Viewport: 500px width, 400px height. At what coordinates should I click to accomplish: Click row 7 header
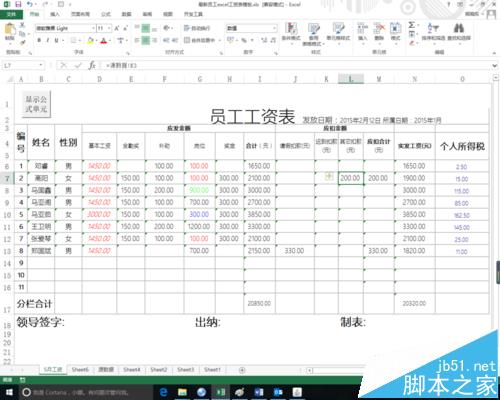[7, 178]
